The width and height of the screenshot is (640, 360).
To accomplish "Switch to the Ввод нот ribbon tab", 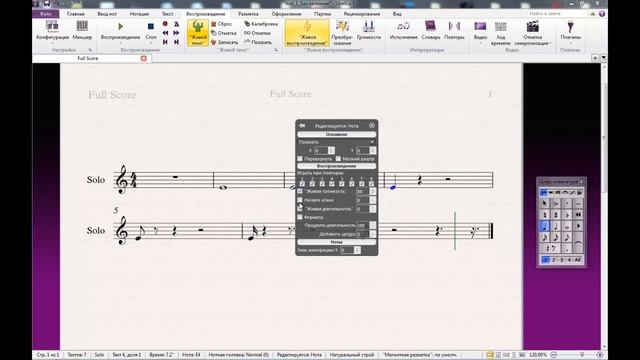I will [107, 13].
